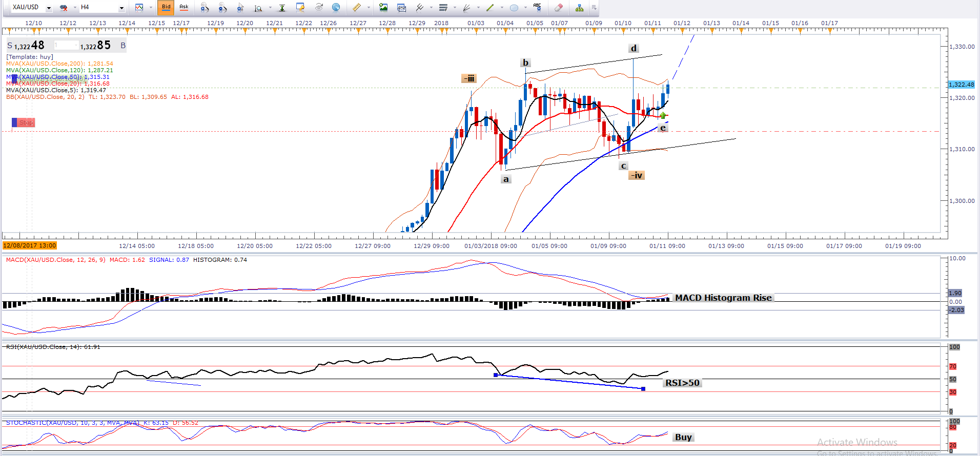This screenshot has height=456, width=980.
Task: Click the red Stop order marker
Action: [24, 122]
